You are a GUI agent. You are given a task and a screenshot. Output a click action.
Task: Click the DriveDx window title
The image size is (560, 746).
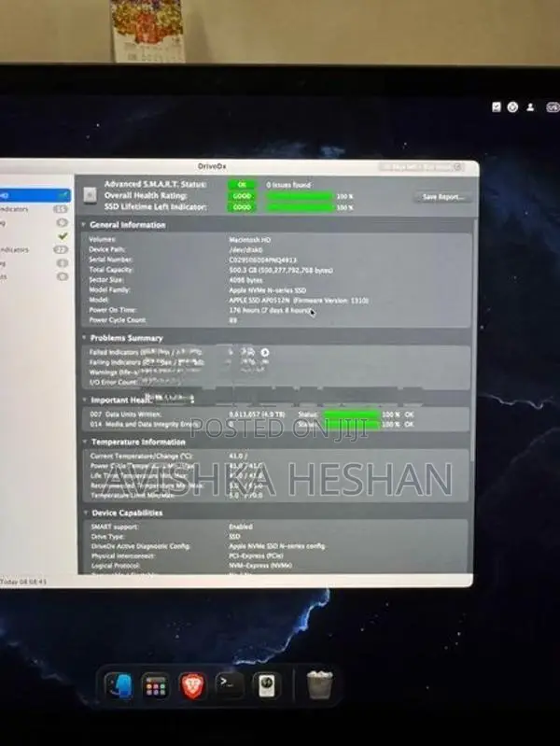point(212,166)
